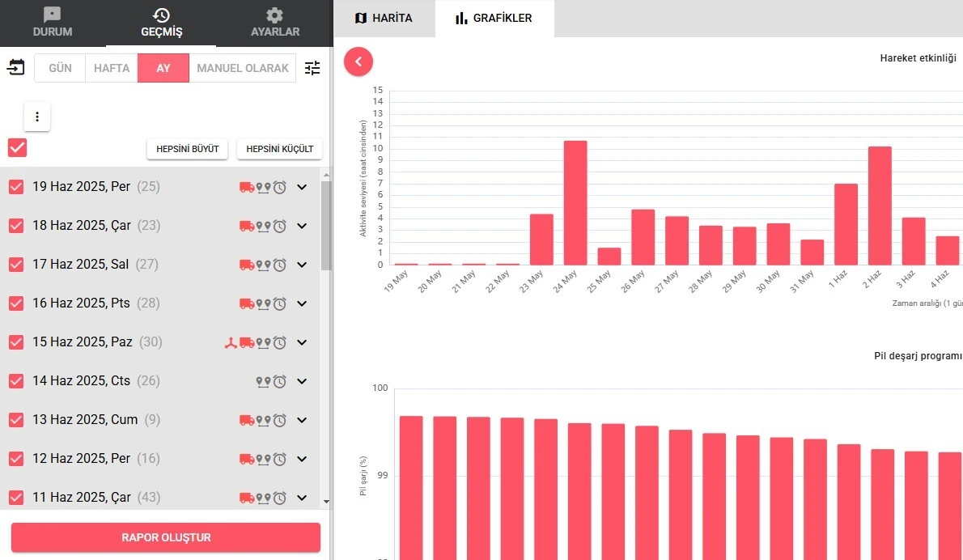Click the map pins icon on 14 Haz 2025 row
This screenshot has height=560, width=963.
pyautogui.click(x=264, y=381)
